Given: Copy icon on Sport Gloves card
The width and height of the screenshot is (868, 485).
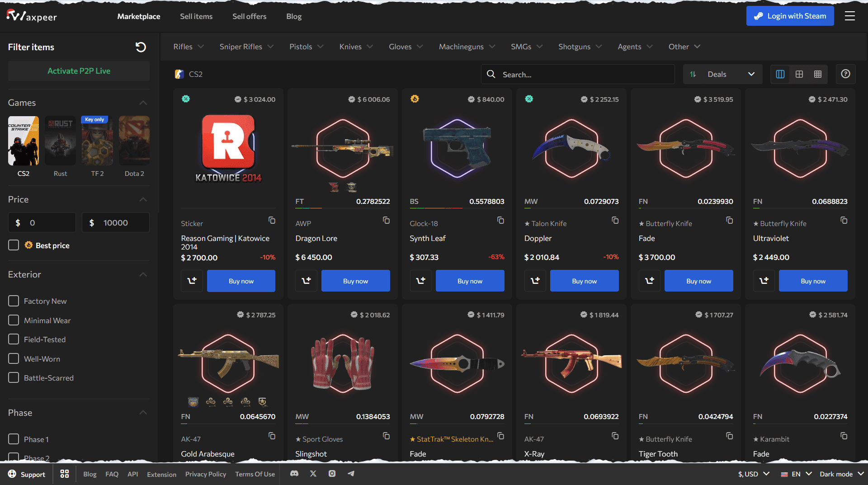Looking at the screenshot, I should click(x=386, y=436).
